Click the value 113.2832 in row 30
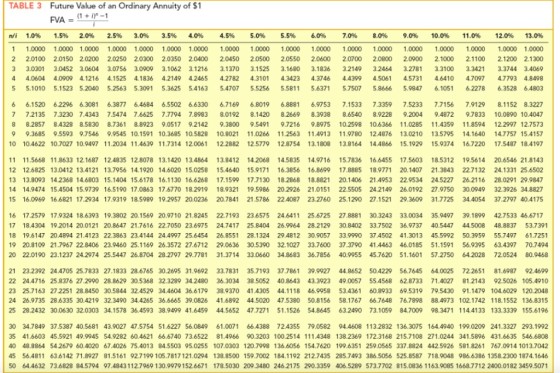Viewport: 560px width, 373px height. coord(379,326)
